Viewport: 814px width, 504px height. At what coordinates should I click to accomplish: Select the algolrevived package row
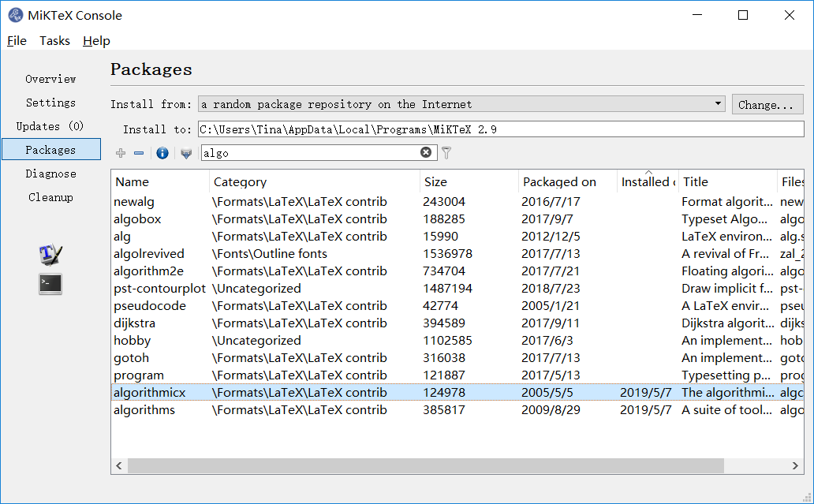click(x=457, y=254)
